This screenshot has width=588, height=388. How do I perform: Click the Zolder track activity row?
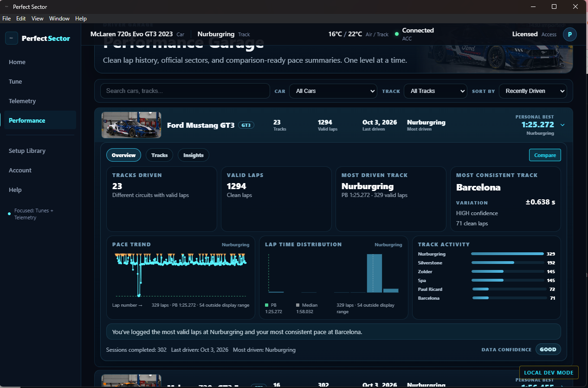(486, 272)
